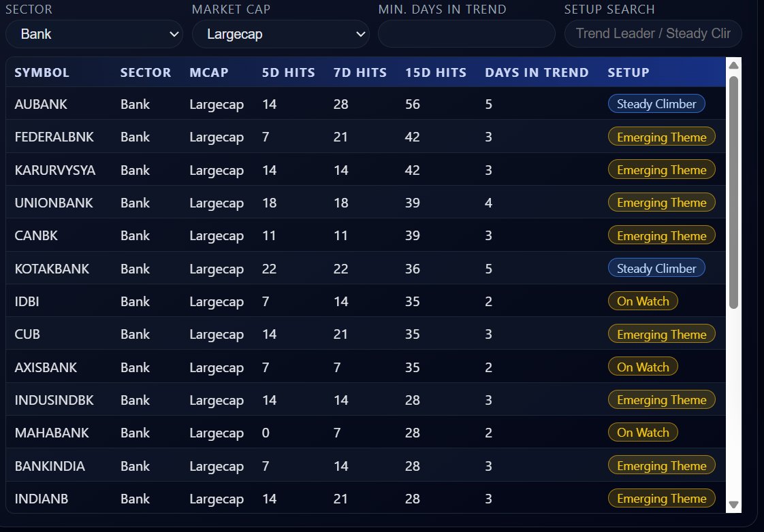Click CUB's Emerging Theme badge

click(662, 334)
